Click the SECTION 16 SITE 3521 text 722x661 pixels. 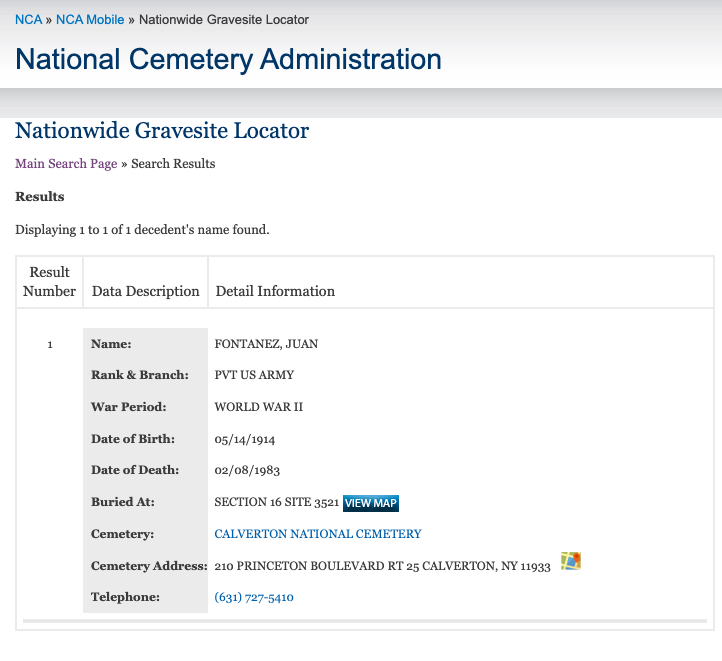(277, 502)
